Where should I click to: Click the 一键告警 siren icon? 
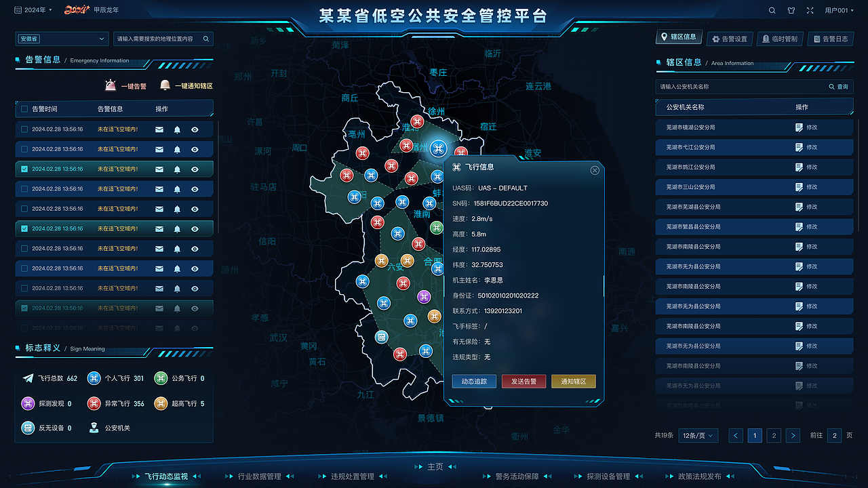[111, 85]
